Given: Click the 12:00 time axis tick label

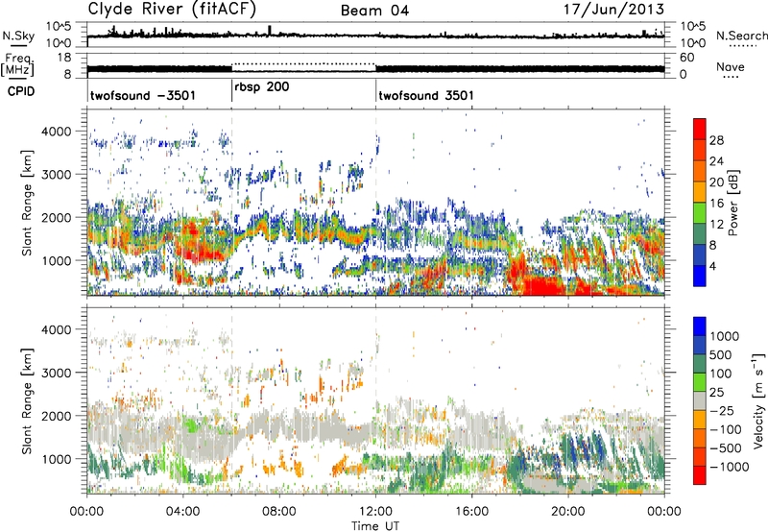Looking at the screenshot, I should [375, 512].
